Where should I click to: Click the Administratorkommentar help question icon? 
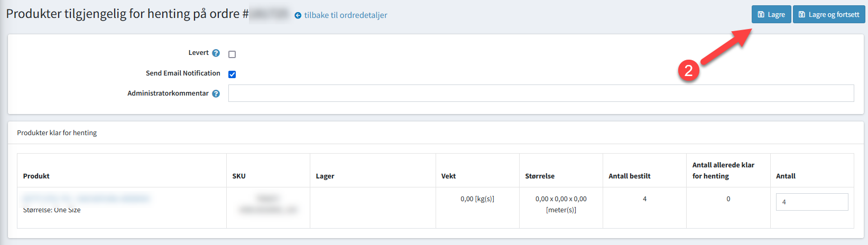click(216, 93)
